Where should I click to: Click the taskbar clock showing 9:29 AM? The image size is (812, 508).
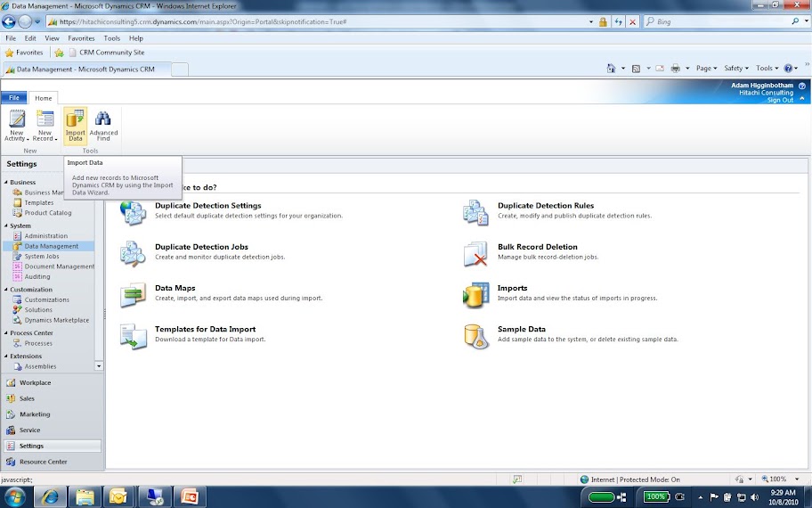pyautogui.click(x=783, y=497)
